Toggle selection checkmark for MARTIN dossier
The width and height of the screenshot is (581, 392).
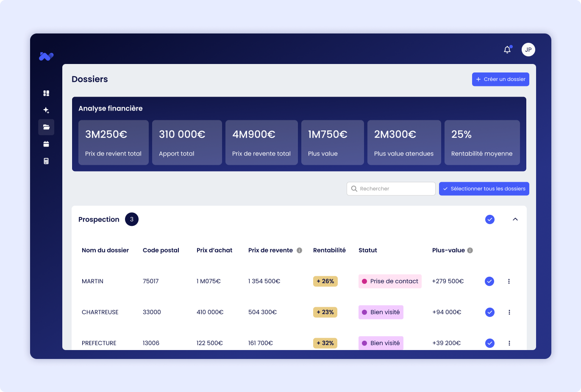(489, 281)
